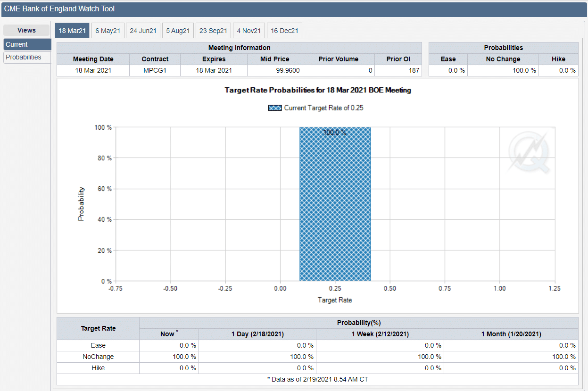This screenshot has height=391, width=588.
Task: Click the 0.25 tick on x-axis
Action: pos(335,288)
